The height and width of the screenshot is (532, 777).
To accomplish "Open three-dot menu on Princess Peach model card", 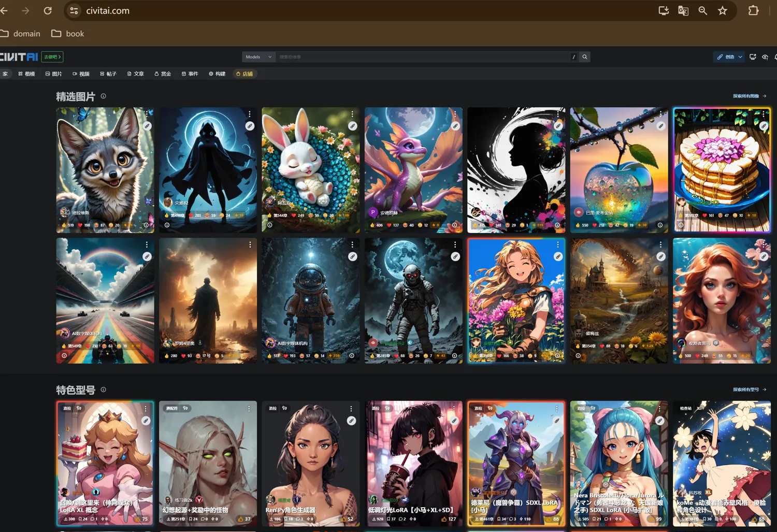I will click(146, 409).
